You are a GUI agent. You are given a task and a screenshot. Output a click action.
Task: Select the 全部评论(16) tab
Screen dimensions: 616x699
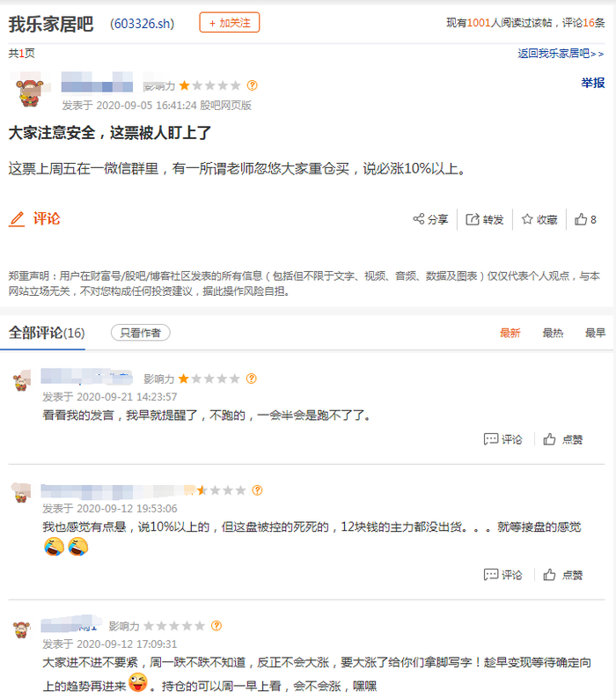(x=47, y=333)
